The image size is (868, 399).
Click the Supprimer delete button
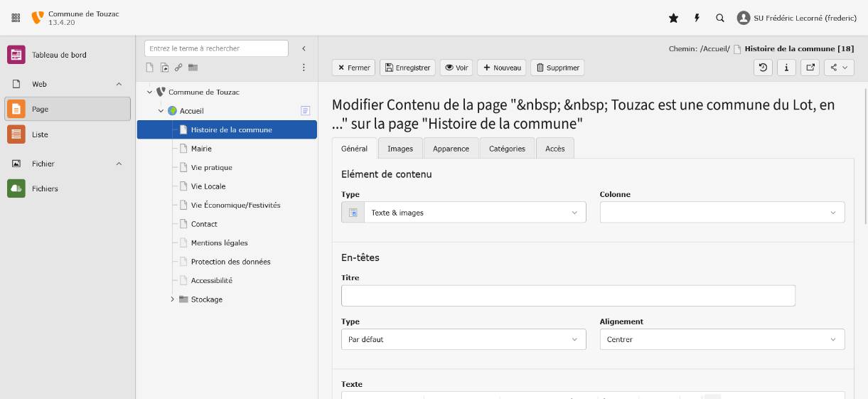point(557,68)
